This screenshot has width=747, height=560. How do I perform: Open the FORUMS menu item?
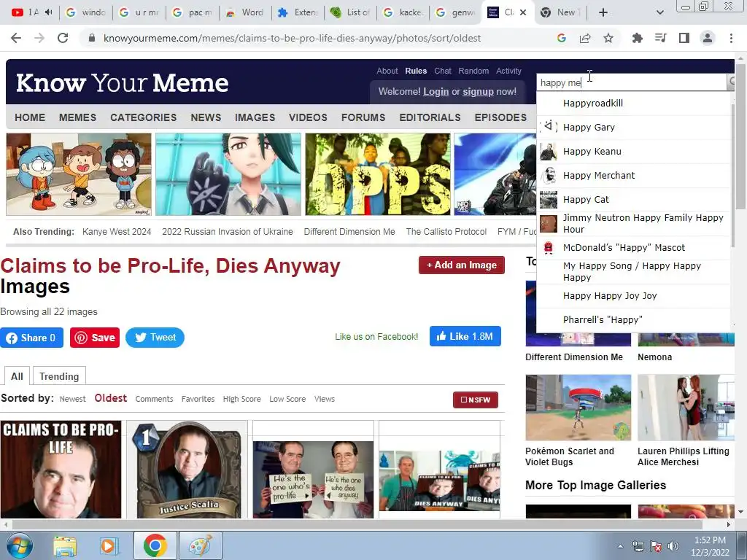point(363,117)
